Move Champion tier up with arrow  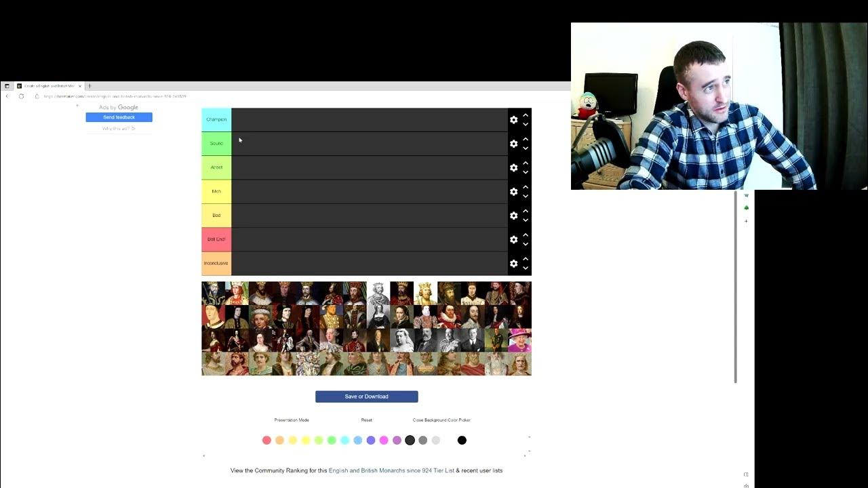(x=526, y=115)
